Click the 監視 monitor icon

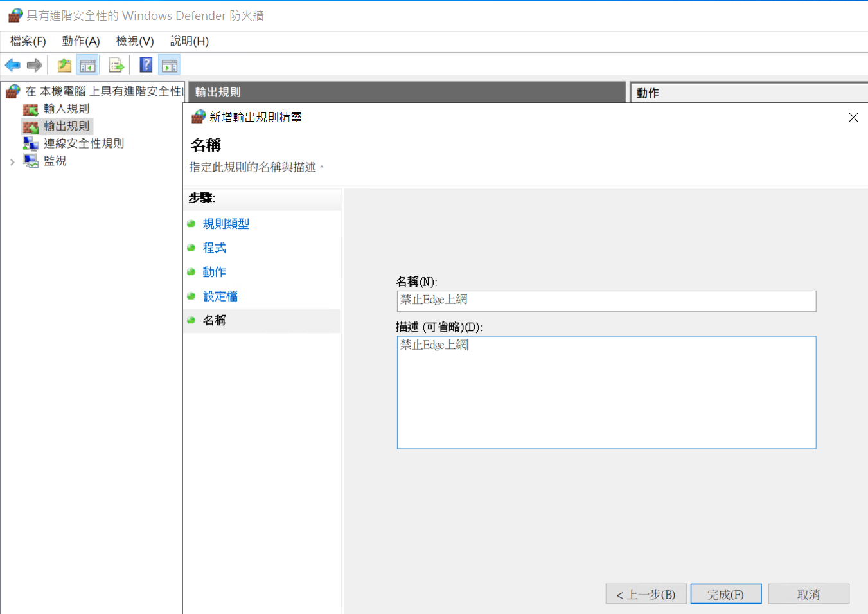(31, 161)
